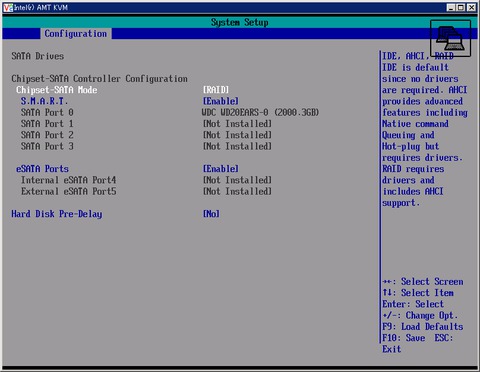Select the Configuration tab
This screenshot has height=372, width=480.
click(76, 34)
